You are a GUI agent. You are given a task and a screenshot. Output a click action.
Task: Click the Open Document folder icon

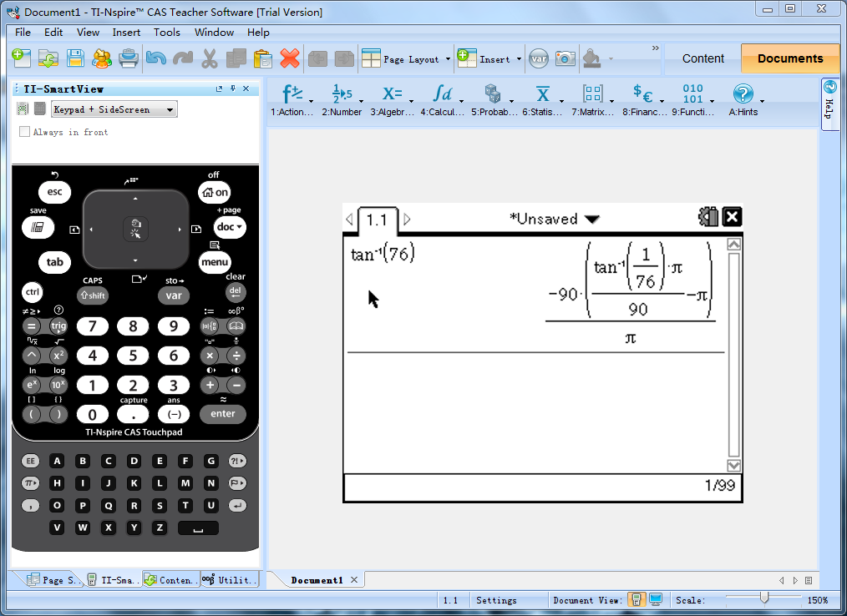point(48,58)
